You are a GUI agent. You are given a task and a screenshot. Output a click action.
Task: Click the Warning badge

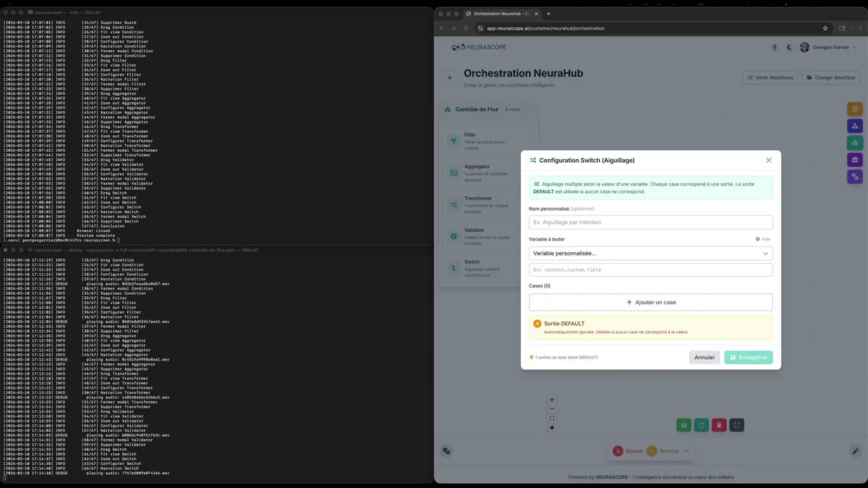(663, 451)
